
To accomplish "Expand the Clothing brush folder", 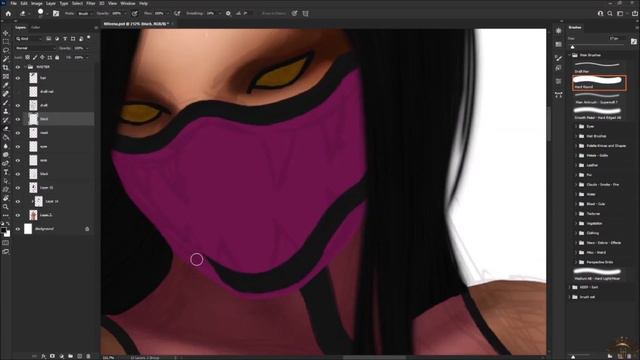I will coord(576,233).
